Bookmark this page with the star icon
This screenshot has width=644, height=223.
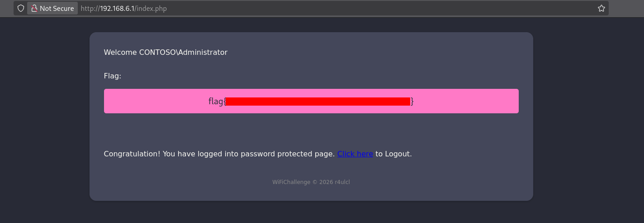coord(601,8)
